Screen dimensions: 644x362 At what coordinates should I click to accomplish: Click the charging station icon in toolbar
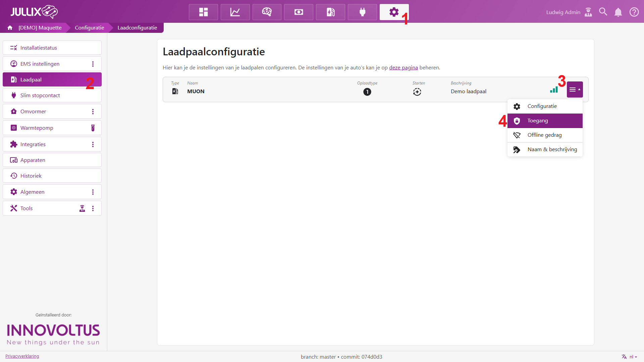pyautogui.click(x=330, y=12)
